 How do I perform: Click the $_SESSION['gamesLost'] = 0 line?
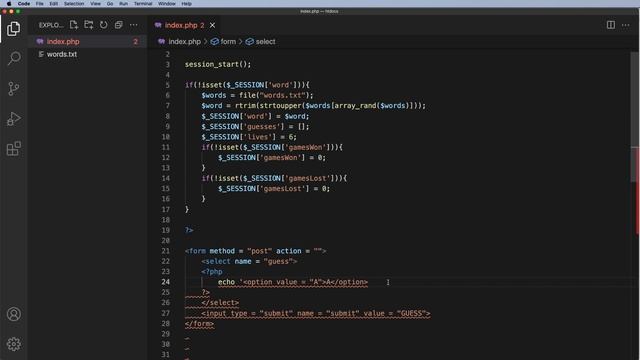click(x=274, y=189)
